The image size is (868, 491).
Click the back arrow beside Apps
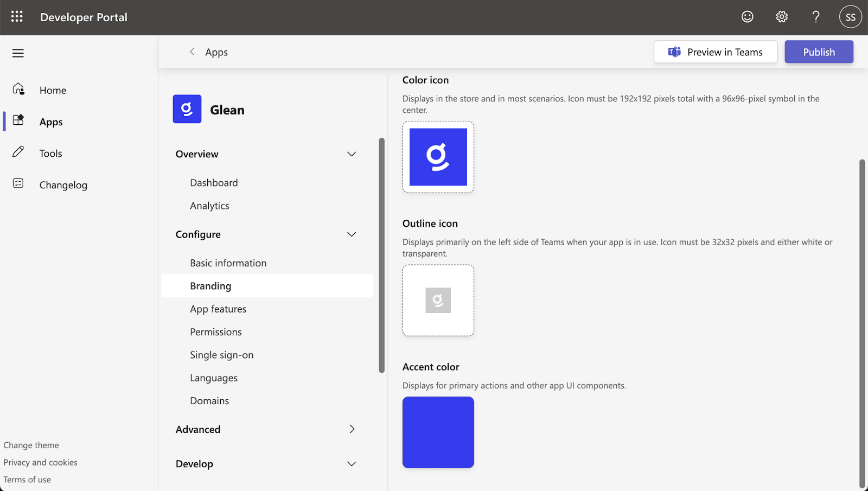192,52
